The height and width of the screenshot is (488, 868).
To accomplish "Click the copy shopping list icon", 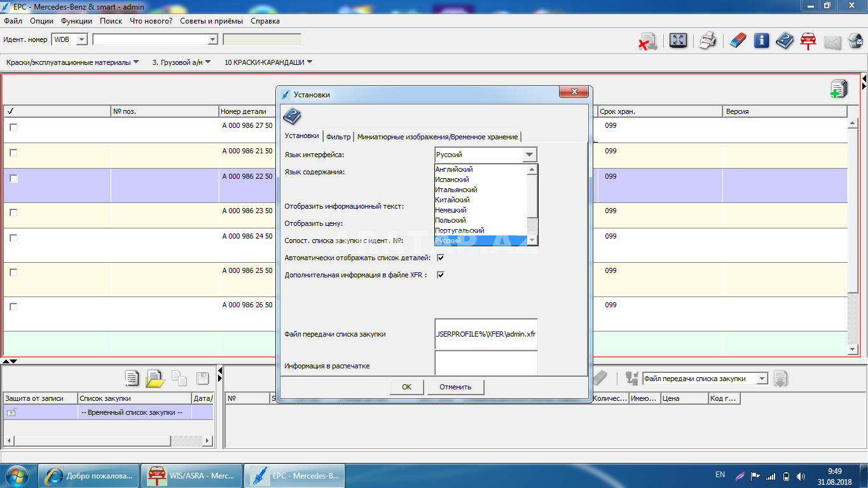I will coord(179,379).
